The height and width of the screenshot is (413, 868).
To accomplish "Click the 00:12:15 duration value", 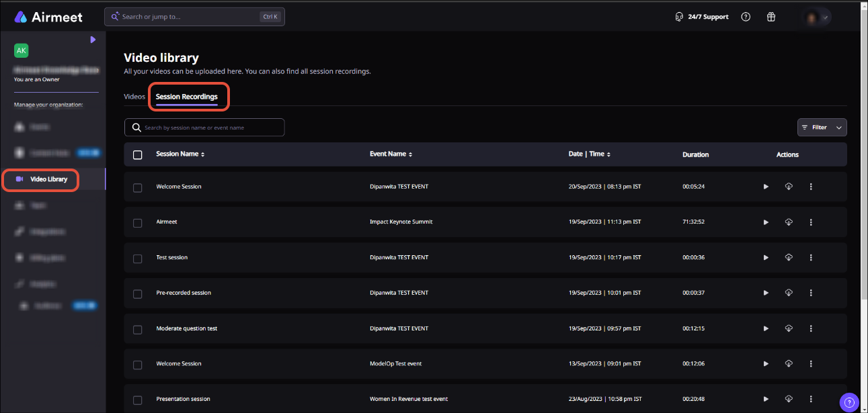I will pos(693,328).
